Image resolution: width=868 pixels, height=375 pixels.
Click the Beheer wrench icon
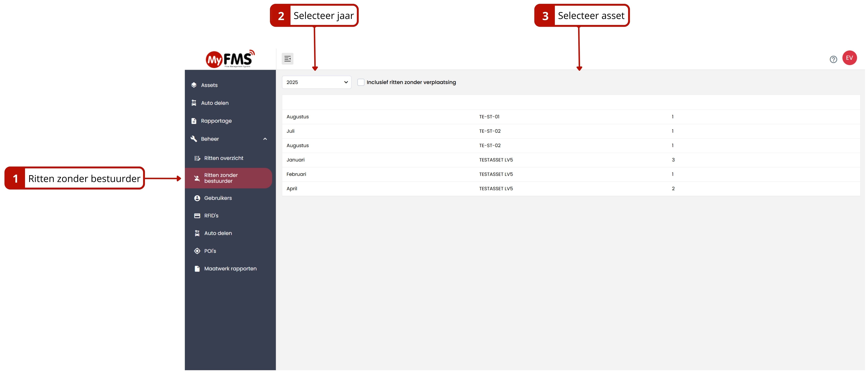click(194, 139)
